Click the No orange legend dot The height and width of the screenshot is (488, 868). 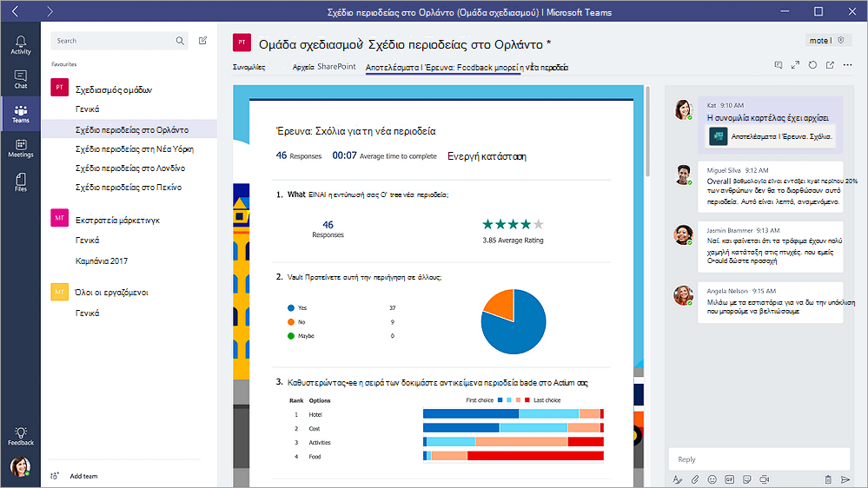point(290,322)
